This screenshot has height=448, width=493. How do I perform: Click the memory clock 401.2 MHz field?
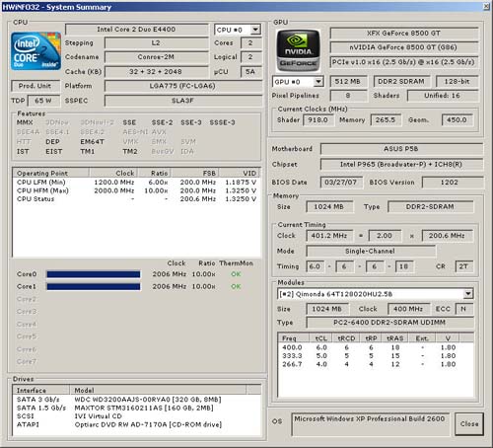point(329,236)
